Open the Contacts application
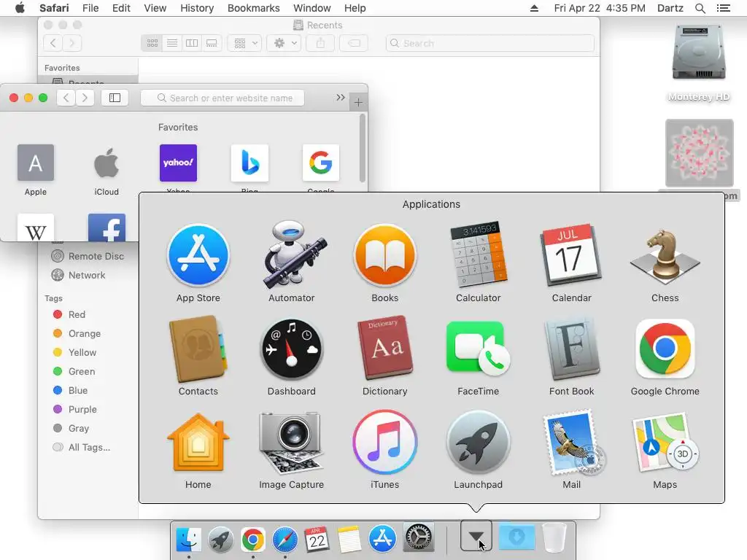The image size is (747, 560). coord(198,349)
